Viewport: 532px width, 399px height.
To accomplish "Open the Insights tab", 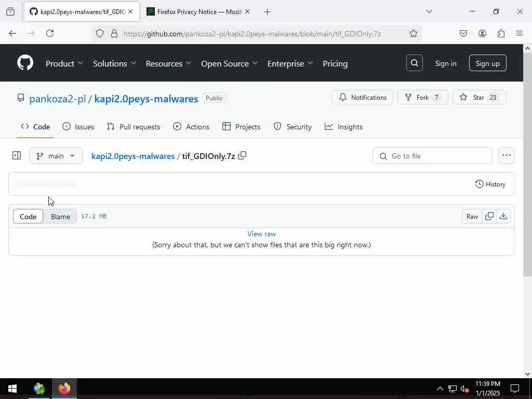I will click(344, 127).
